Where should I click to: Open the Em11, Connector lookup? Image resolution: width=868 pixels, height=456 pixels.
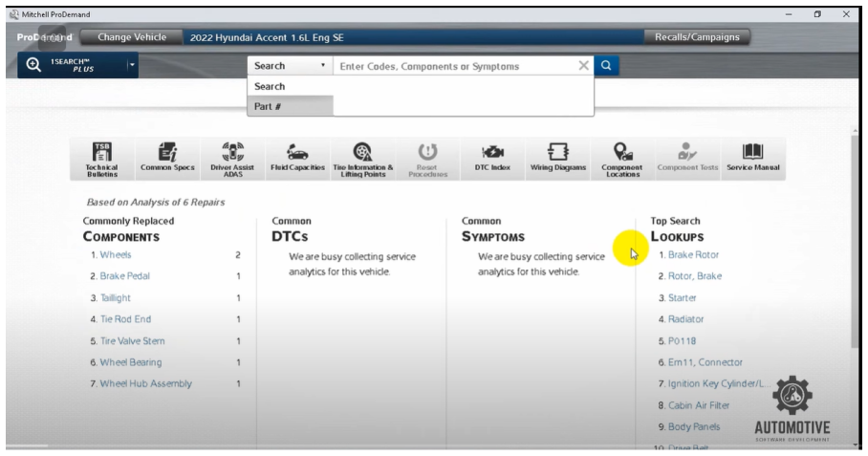pos(705,362)
